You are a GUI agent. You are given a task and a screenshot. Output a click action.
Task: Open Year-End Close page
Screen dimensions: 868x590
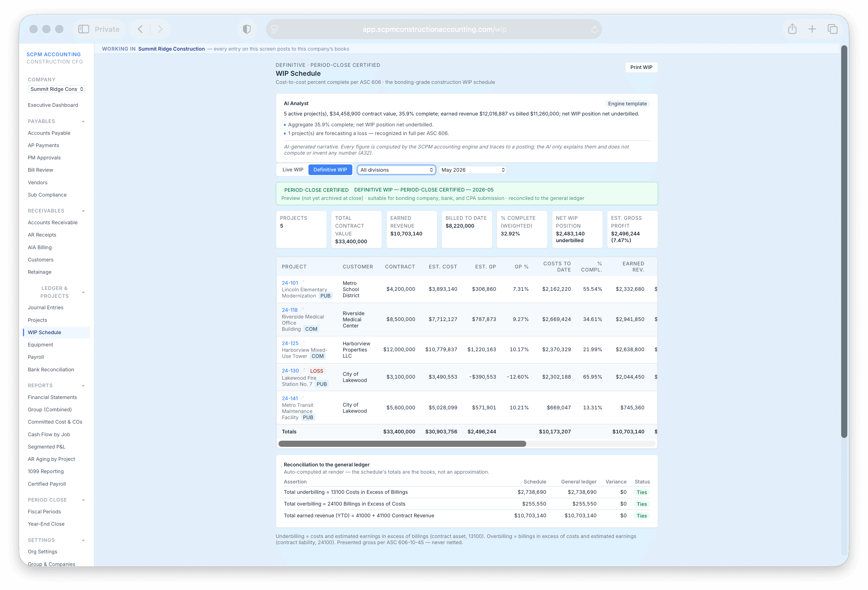point(46,523)
